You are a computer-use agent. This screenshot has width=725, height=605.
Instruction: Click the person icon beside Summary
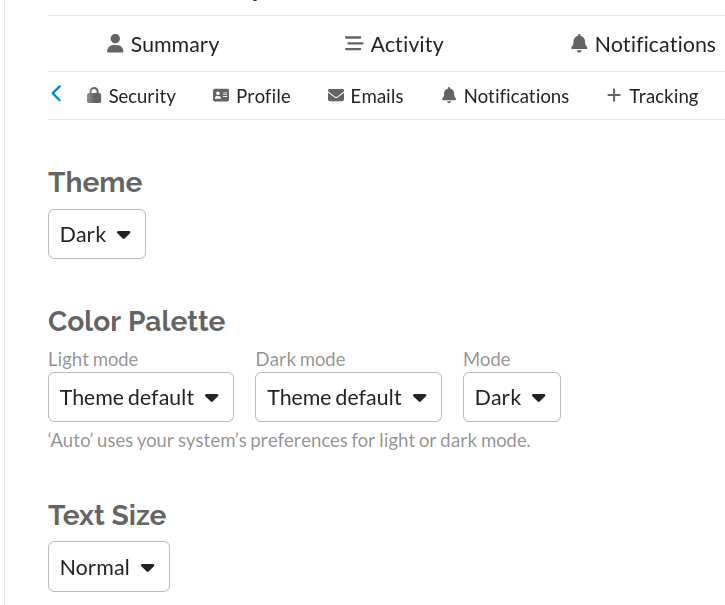(116, 44)
